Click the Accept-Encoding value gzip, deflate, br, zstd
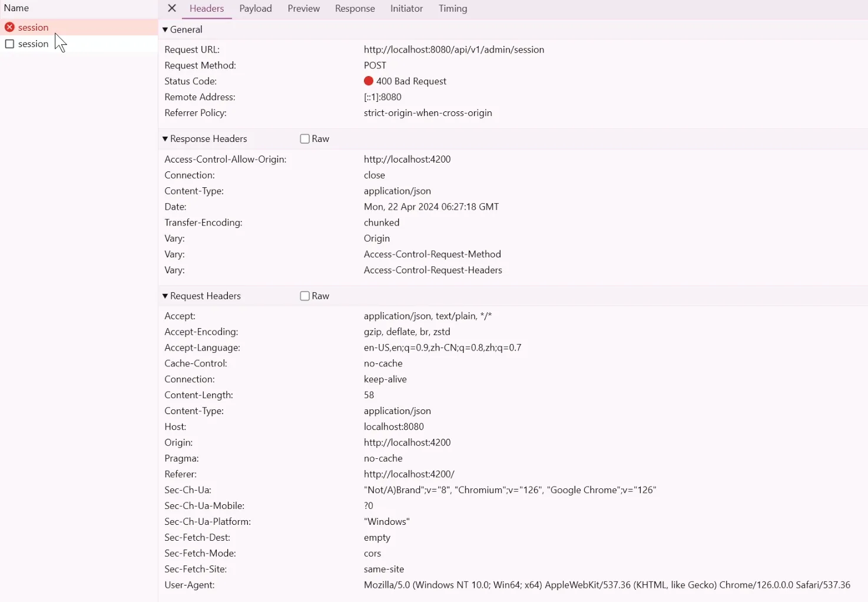 point(408,332)
